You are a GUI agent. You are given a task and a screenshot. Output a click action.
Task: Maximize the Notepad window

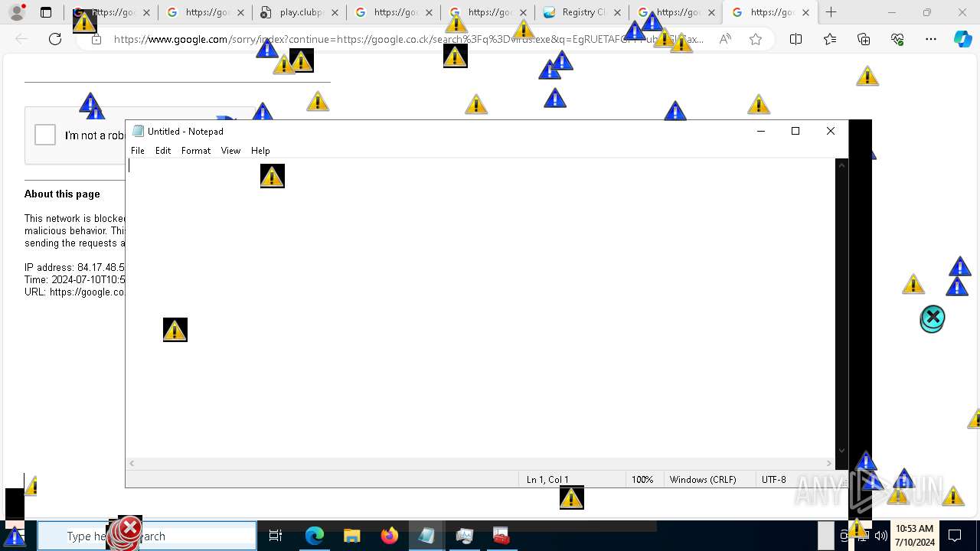tap(795, 131)
